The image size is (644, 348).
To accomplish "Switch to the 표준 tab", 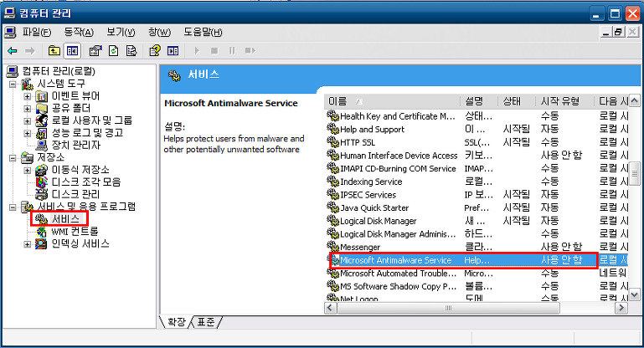I will pyautogui.click(x=206, y=322).
